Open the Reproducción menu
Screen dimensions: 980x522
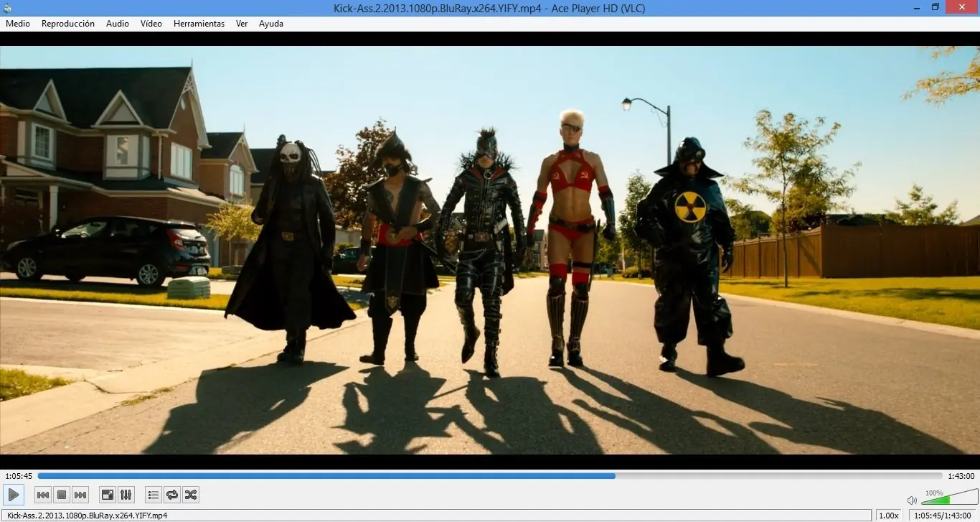68,24
